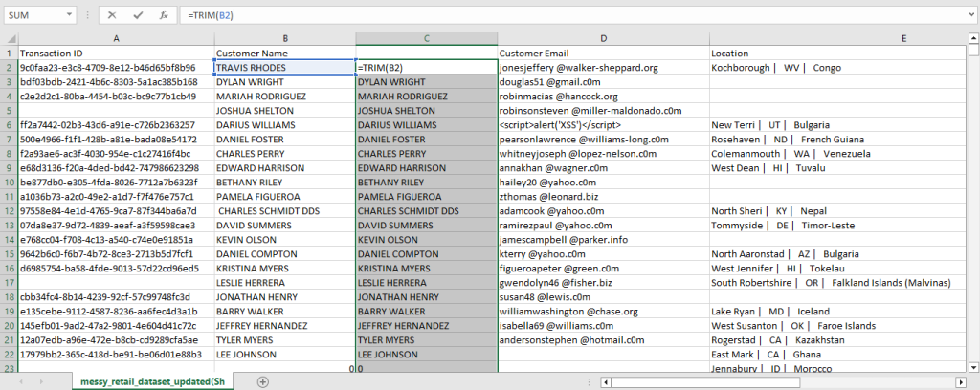
Task: Select the TRAVIS RHODES cell in column B
Action: [285, 68]
